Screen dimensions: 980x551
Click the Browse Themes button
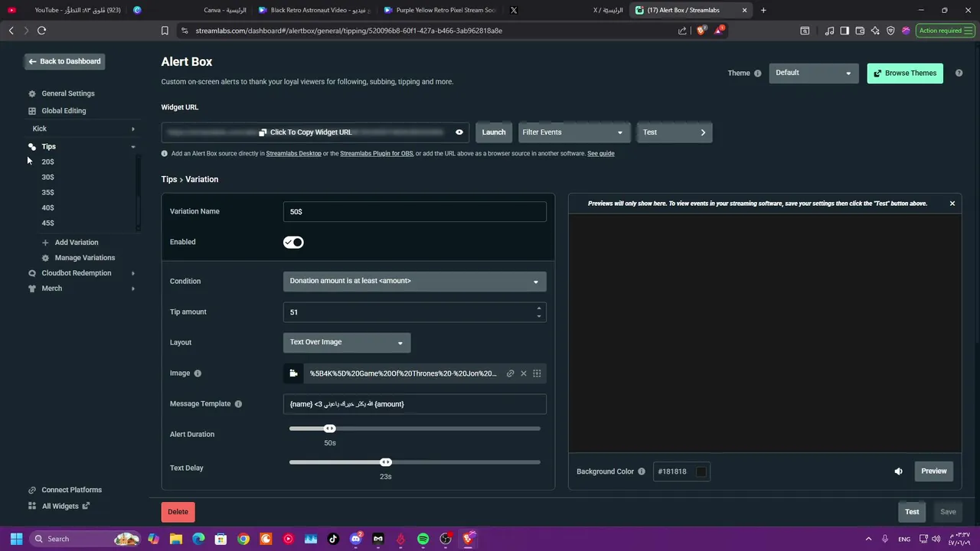click(x=905, y=73)
